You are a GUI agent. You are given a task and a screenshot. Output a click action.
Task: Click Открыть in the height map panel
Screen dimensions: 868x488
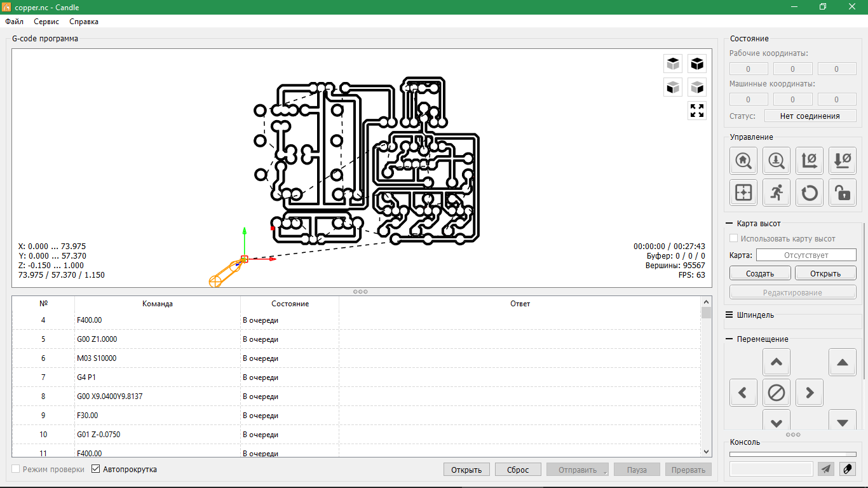(826, 273)
